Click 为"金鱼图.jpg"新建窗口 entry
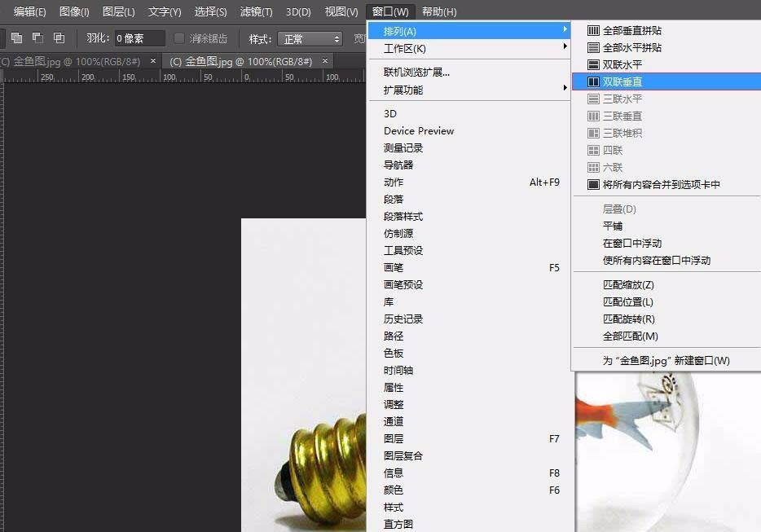Viewport: 761px width, 532px height. point(665,360)
